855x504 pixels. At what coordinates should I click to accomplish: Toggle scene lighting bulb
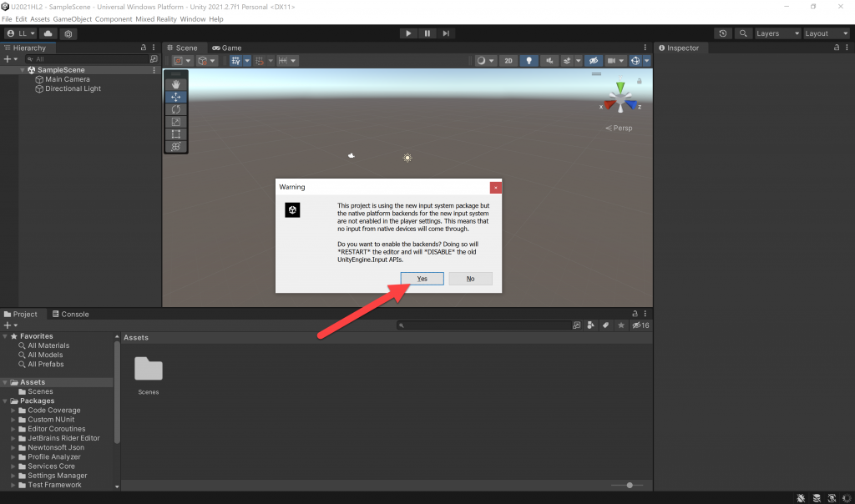tap(529, 60)
